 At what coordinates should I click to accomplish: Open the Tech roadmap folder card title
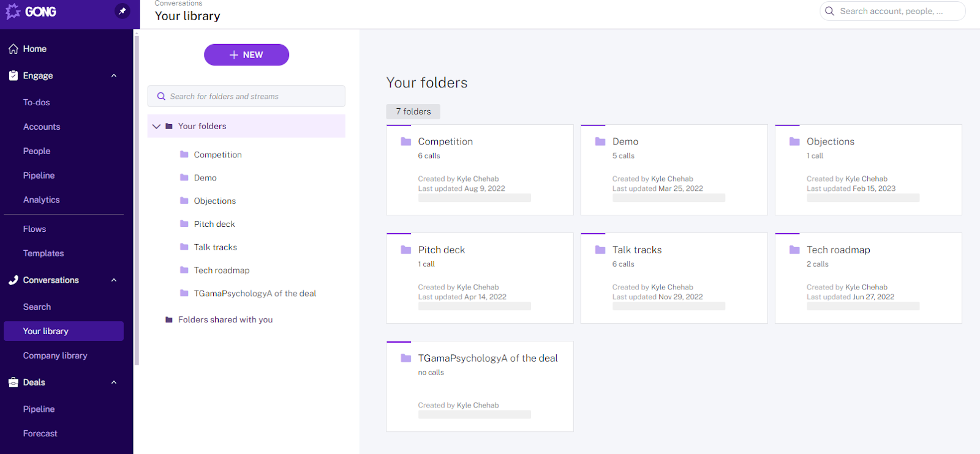838,250
